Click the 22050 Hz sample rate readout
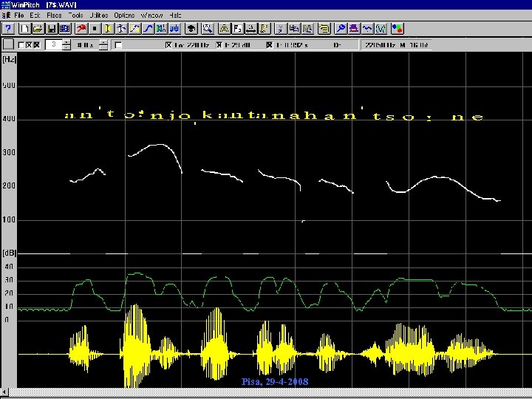Screen dimensions: 532x399 pyautogui.click(x=380, y=45)
